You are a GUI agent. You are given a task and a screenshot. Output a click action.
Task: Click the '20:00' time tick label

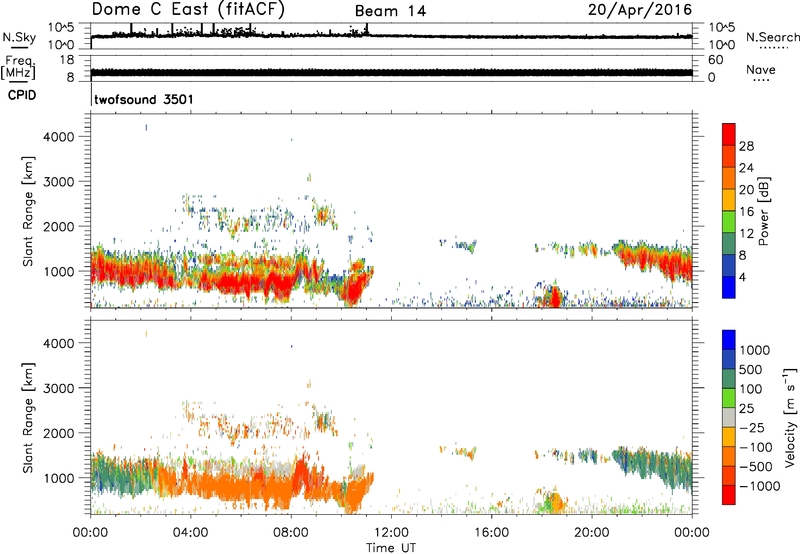(x=592, y=533)
